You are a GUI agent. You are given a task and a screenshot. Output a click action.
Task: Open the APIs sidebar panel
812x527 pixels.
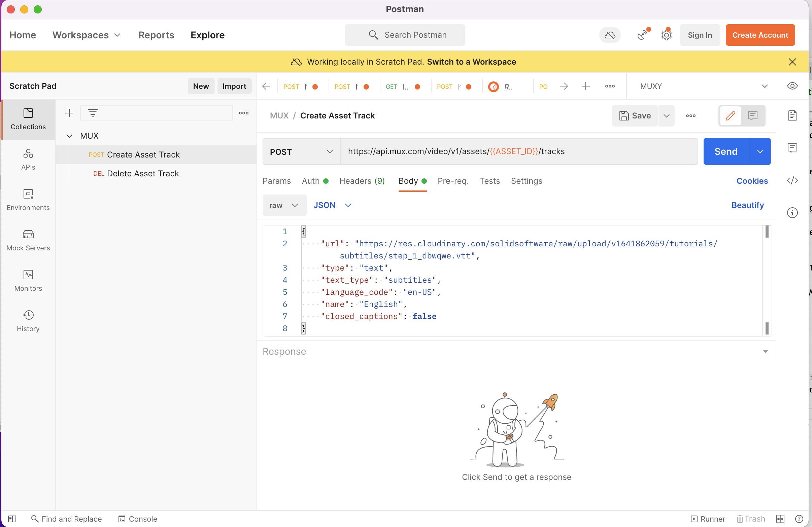click(x=28, y=160)
